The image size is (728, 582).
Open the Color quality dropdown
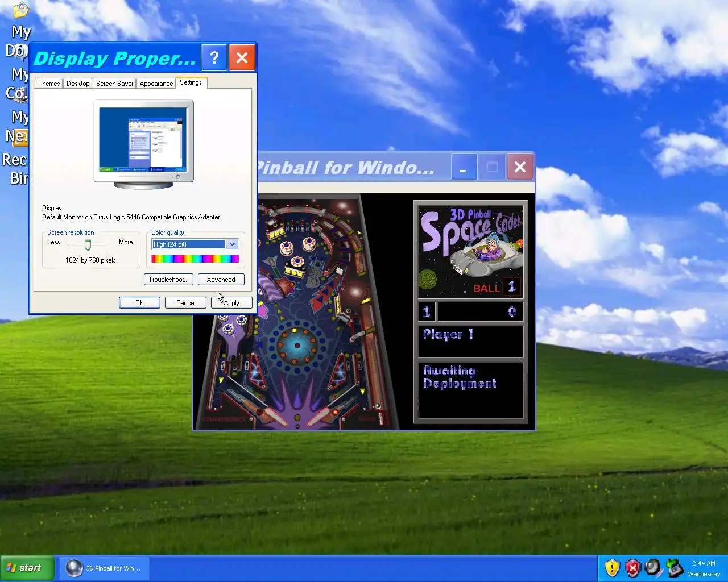195,244
